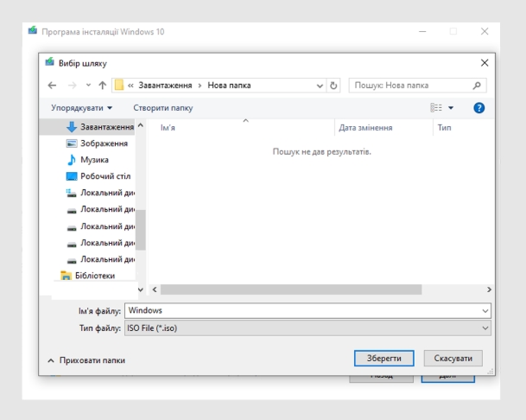Minimize the Програма інсталяції Windows 10 window
Viewport: 526px width, 420px height.
422,31
